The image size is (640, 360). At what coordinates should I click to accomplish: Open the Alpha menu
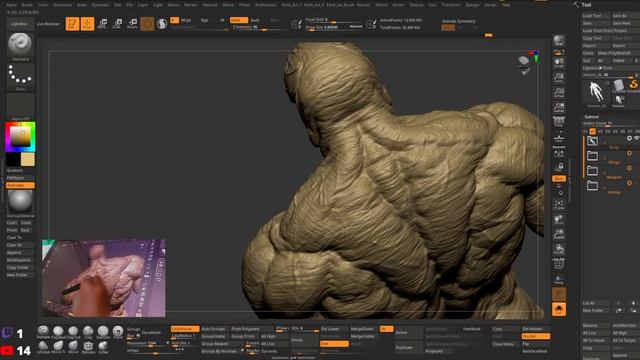[11, 5]
